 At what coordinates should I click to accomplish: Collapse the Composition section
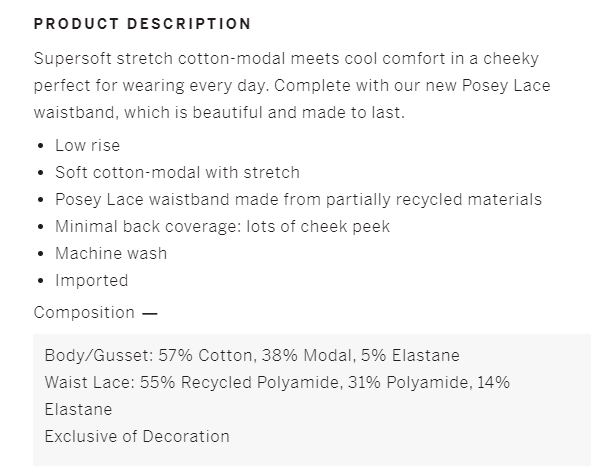click(96, 313)
